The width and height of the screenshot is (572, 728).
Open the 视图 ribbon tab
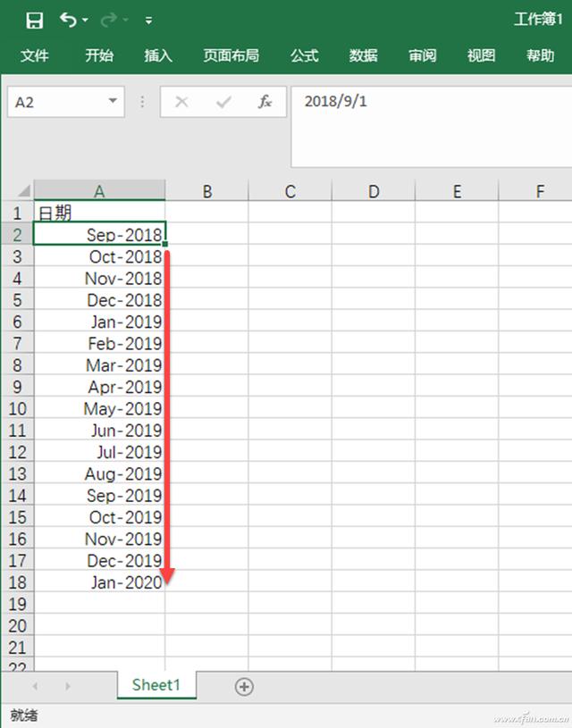pyautogui.click(x=482, y=55)
